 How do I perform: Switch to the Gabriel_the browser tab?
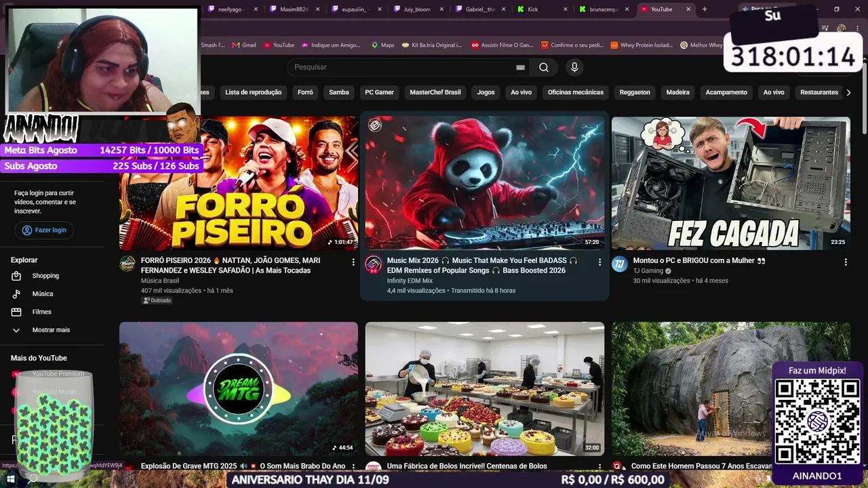click(481, 9)
